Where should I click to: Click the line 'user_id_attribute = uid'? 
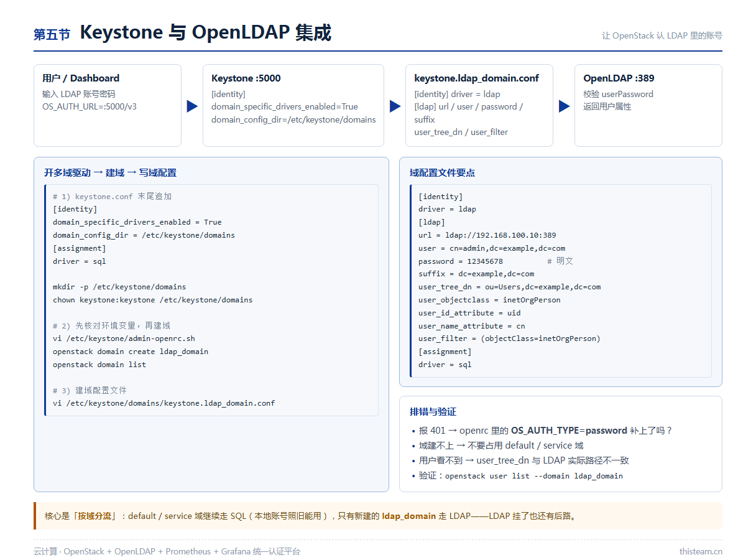pyautogui.click(x=469, y=313)
